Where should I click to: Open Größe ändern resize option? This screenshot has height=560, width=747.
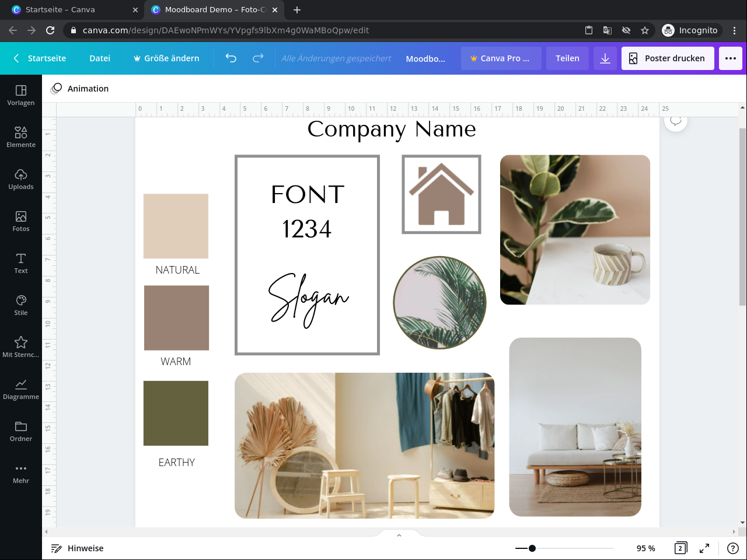(166, 58)
